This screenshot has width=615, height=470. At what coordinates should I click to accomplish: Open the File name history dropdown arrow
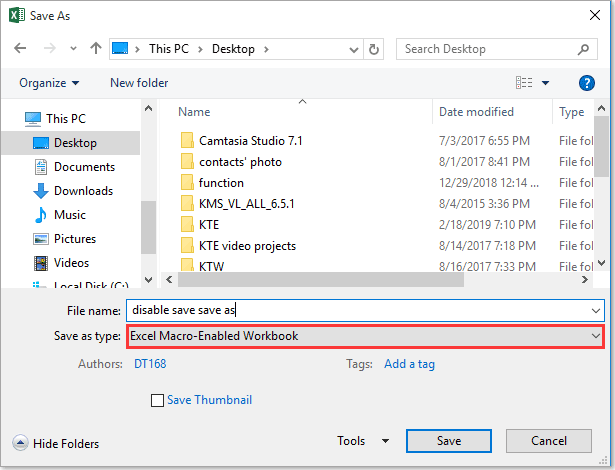pyautogui.click(x=596, y=311)
